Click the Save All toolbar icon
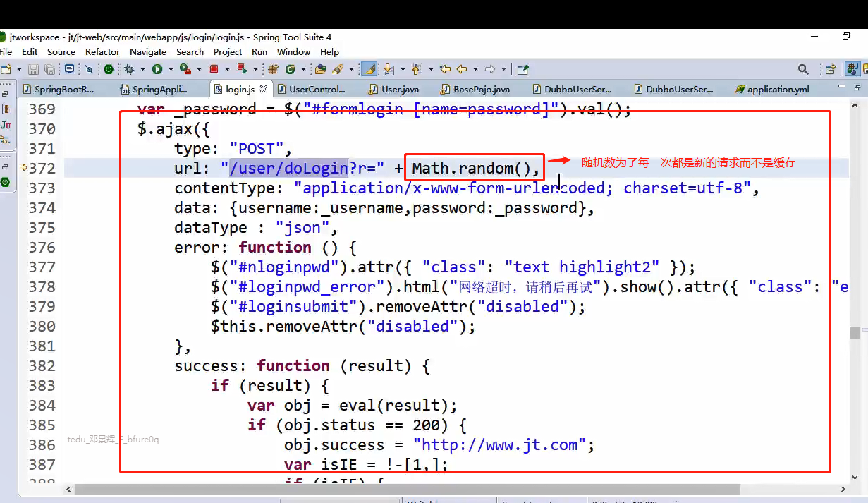Viewport: 868px width, 503px height. tap(49, 69)
